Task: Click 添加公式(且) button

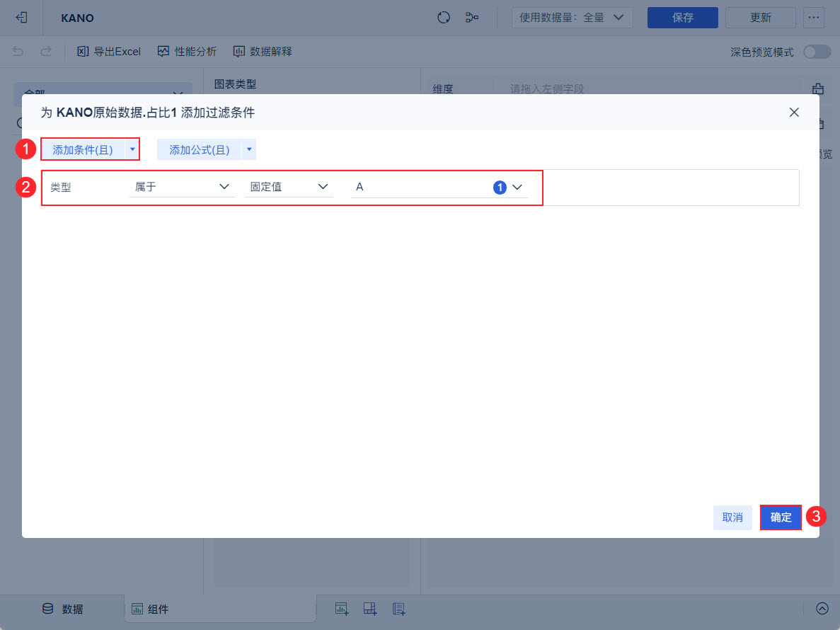Action: 200,149
